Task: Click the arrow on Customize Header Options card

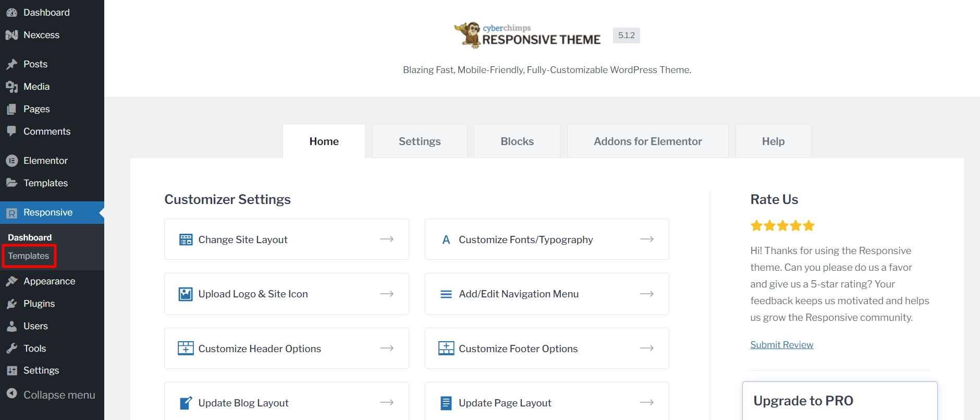Action: tap(387, 348)
